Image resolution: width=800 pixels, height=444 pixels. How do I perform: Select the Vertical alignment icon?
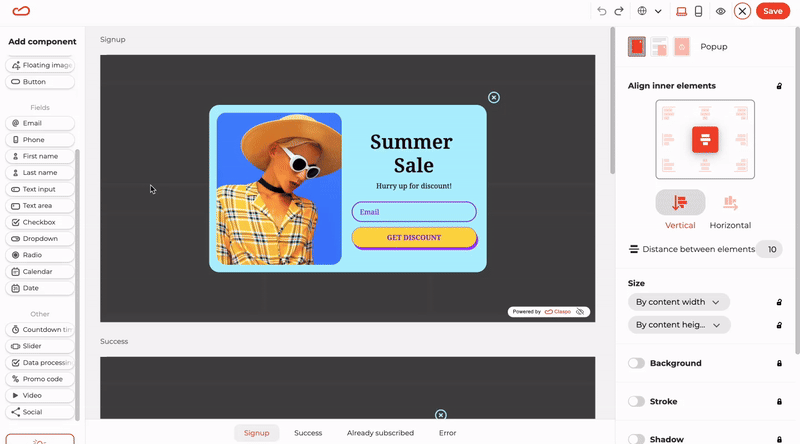[680, 203]
